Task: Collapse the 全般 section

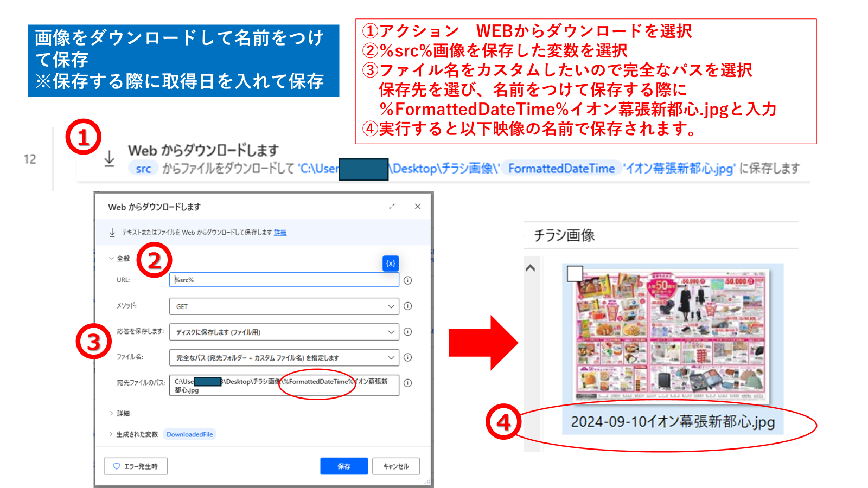Action: [x=119, y=259]
